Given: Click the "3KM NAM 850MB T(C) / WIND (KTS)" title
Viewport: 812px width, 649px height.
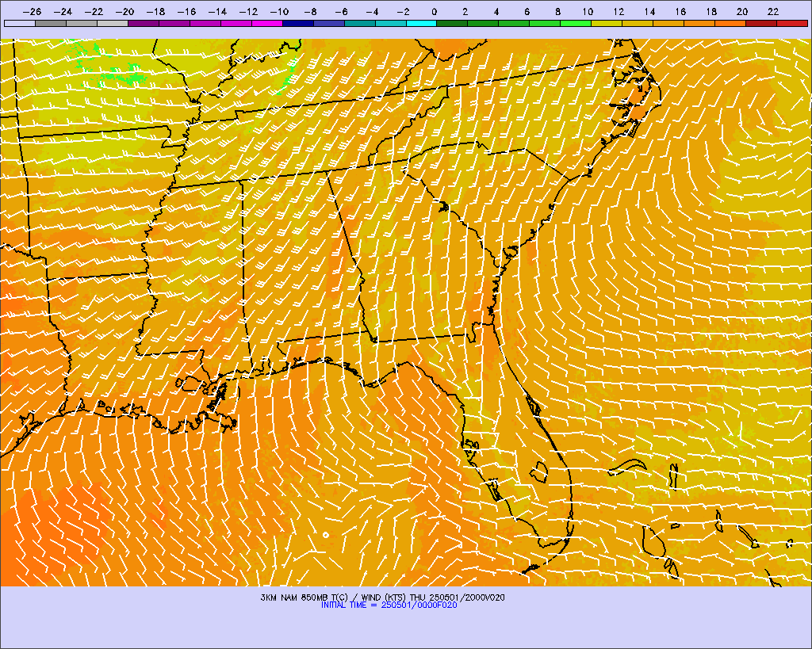Looking at the screenshot, I should [x=334, y=597].
